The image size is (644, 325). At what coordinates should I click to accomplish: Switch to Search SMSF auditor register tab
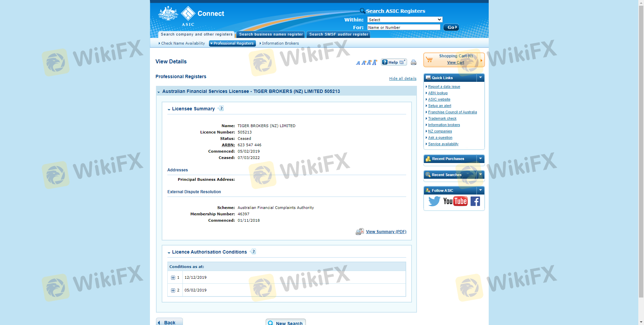coord(338,35)
